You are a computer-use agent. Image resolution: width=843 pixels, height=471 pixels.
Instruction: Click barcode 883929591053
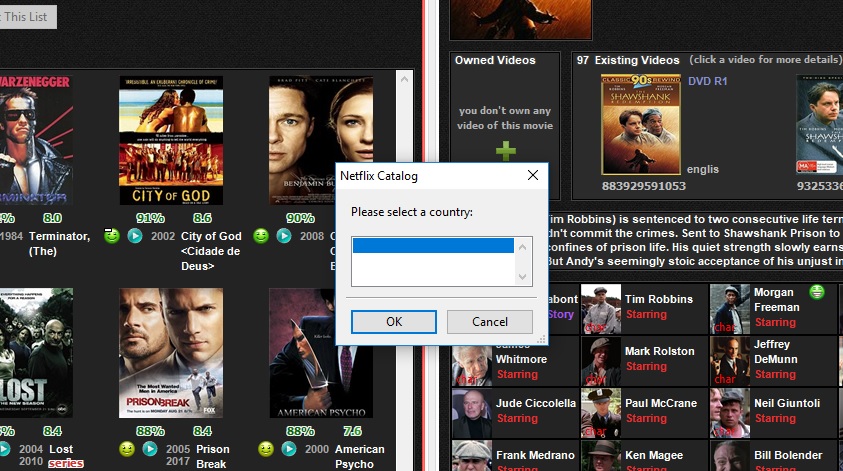coord(644,186)
